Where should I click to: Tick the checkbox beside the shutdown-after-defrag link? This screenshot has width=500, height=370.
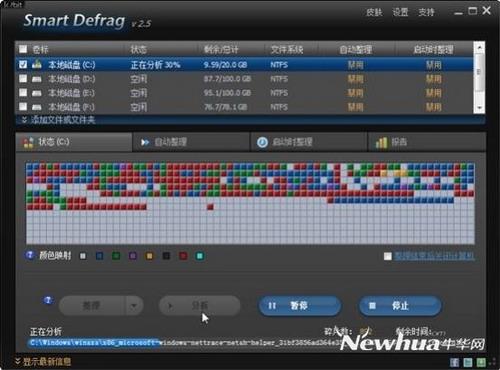[387, 256]
